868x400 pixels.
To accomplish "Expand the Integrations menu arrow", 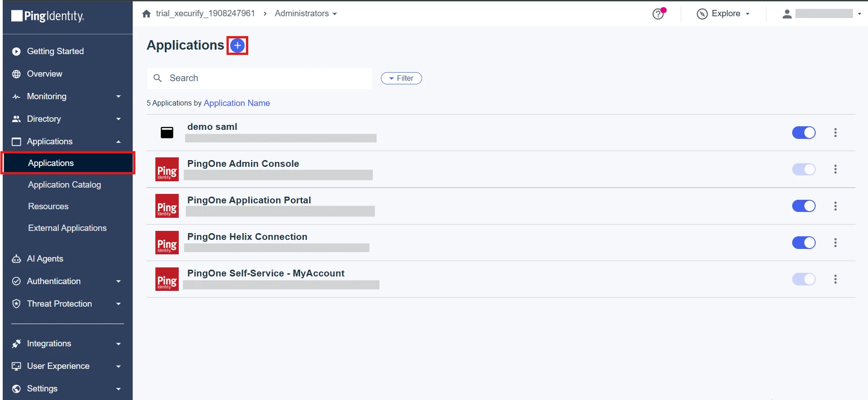I will [x=118, y=344].
